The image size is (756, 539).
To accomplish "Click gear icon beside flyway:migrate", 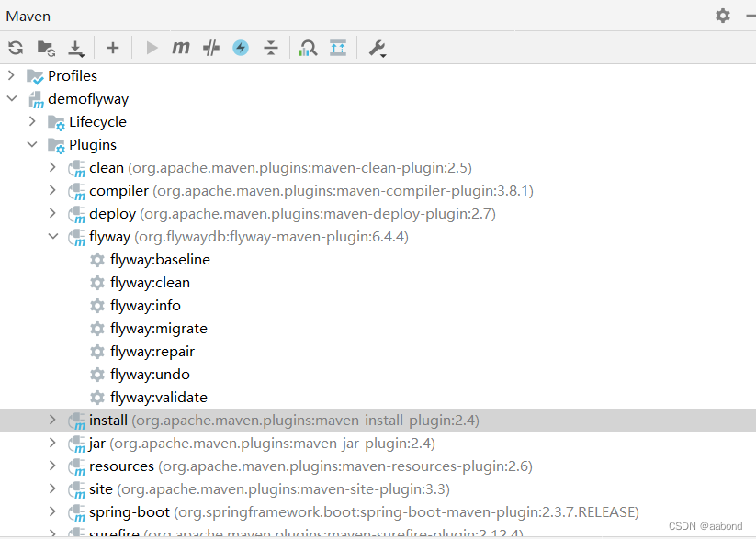I will pyautogui.click(x=97, y=329).
